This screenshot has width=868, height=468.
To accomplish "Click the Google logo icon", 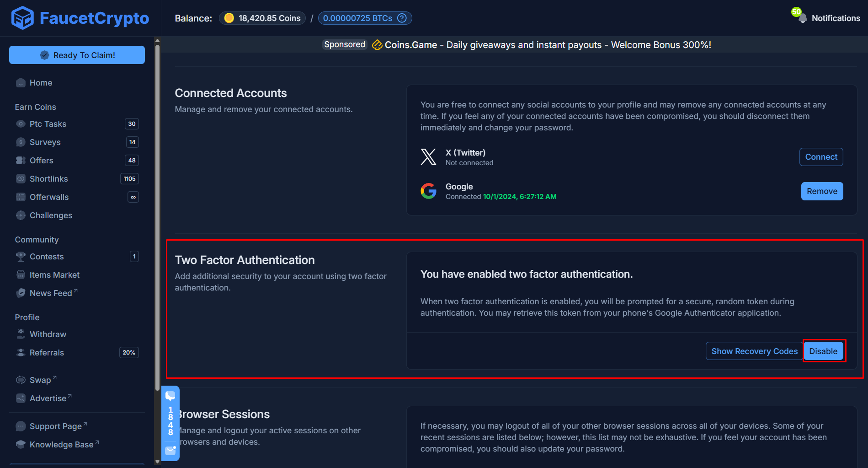I will [428, 191].
